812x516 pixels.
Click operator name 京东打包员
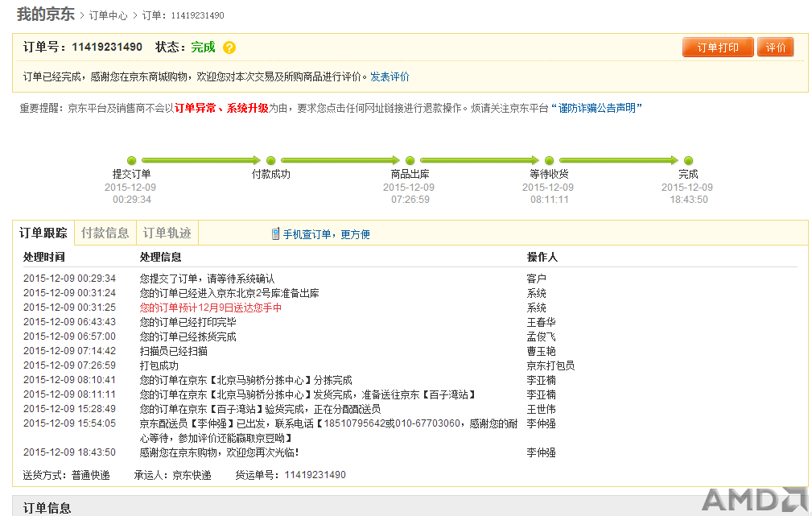[550, 365]
